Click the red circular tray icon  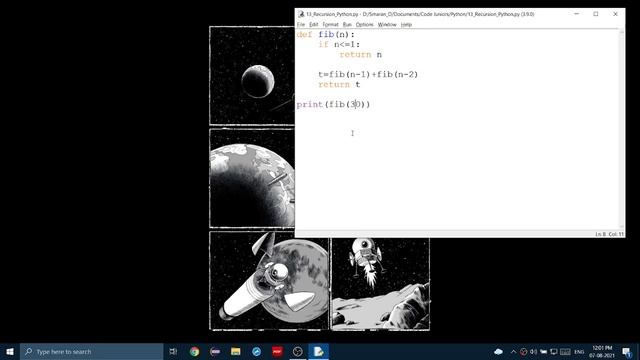click(523, 351)
